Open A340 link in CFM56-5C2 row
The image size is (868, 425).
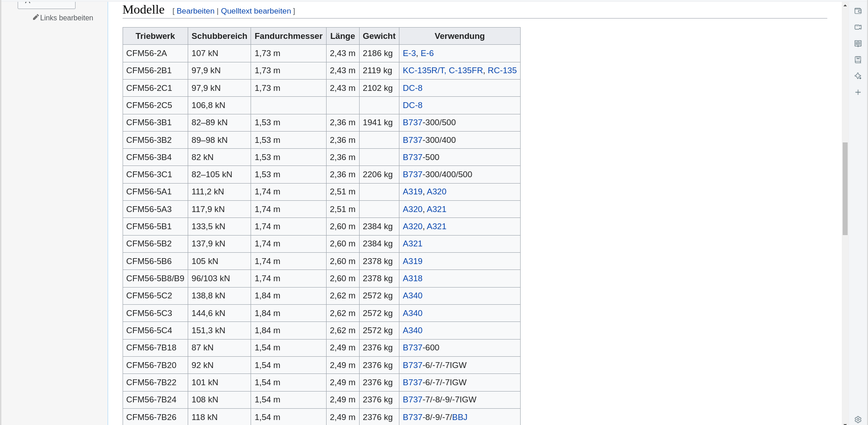pos(413,296)
